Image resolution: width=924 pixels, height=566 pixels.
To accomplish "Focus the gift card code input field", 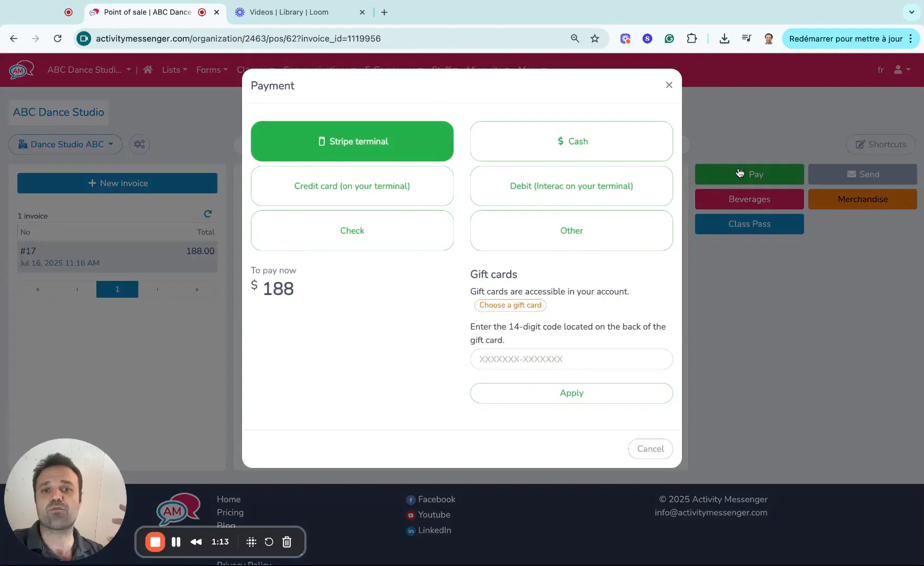I will tap(571, 359).
